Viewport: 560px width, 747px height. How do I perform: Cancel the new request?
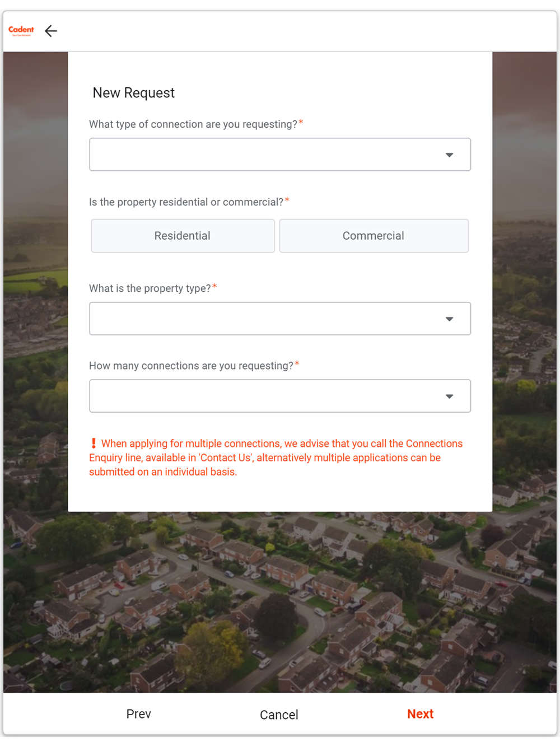tap(279, 715)
